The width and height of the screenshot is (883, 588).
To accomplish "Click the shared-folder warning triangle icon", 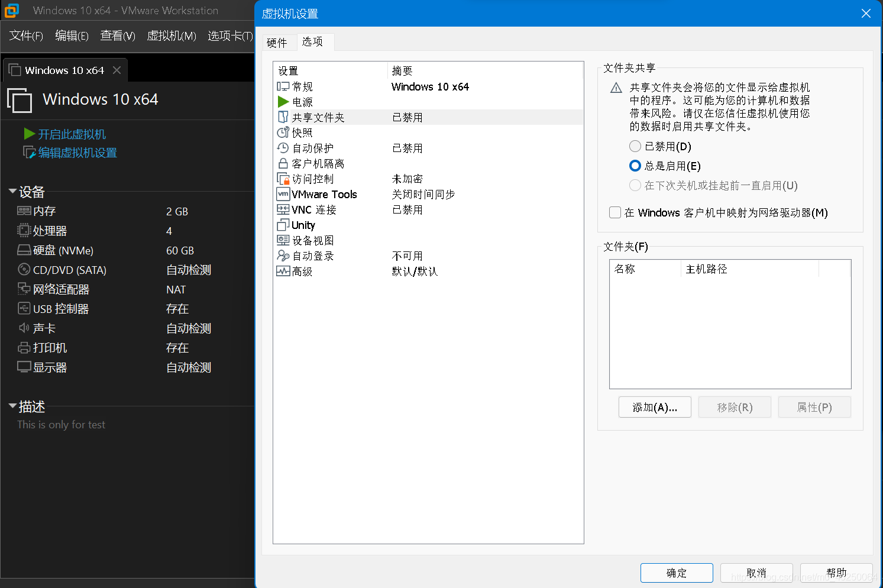I will (616, 88).
